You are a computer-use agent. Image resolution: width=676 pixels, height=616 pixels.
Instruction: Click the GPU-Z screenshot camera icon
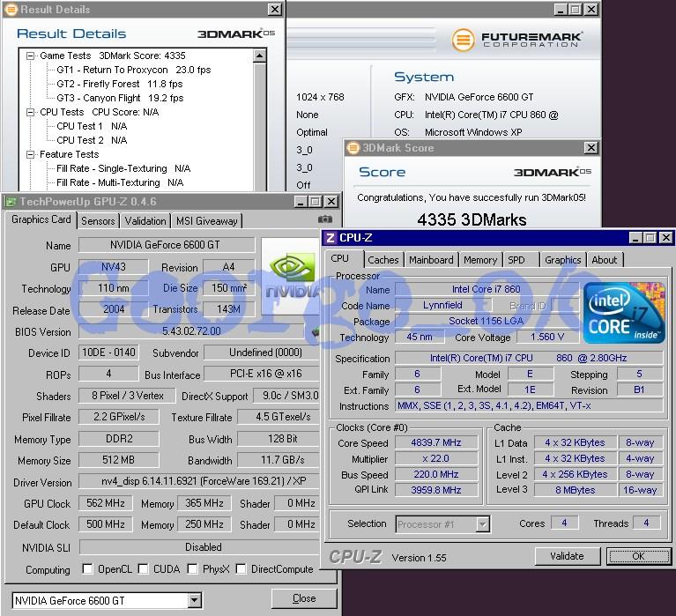(325, 219)
